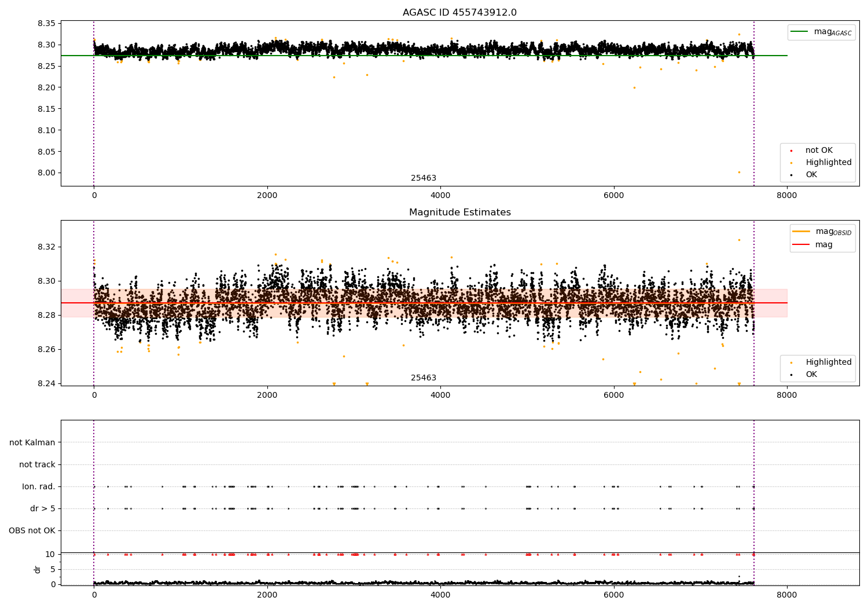Screen dimensions: 868x608
Task: Click the 'dr > 5' axis label
Action: (x=43, y=508)
